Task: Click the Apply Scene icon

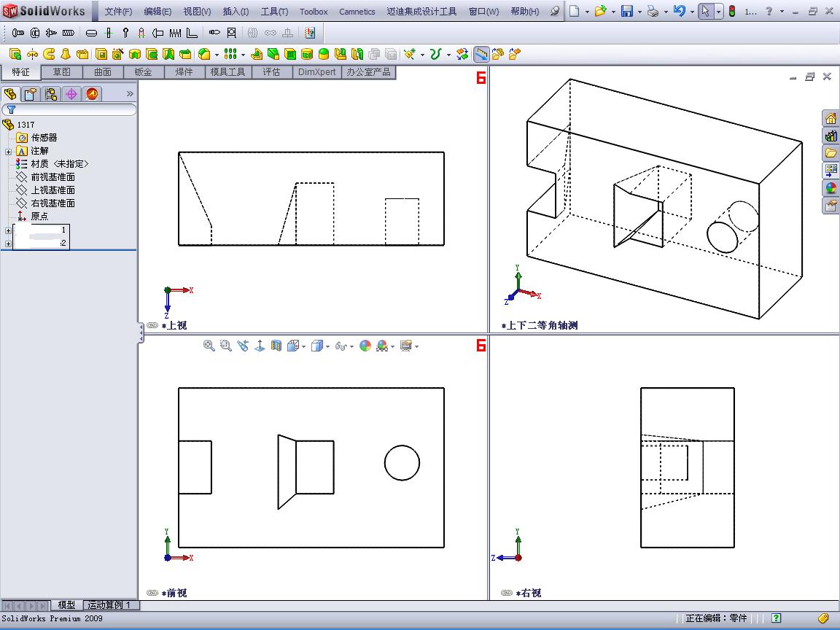Action: (382, 346)
